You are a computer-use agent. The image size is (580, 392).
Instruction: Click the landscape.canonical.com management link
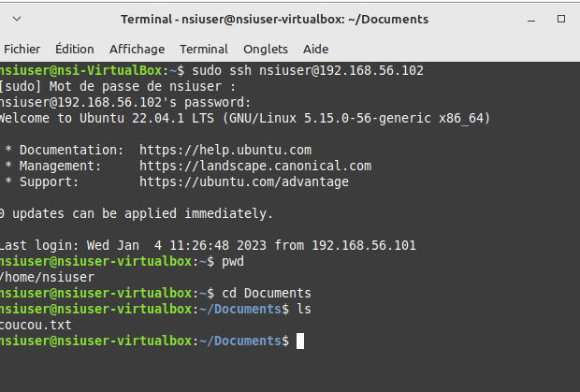click(255, 166)
